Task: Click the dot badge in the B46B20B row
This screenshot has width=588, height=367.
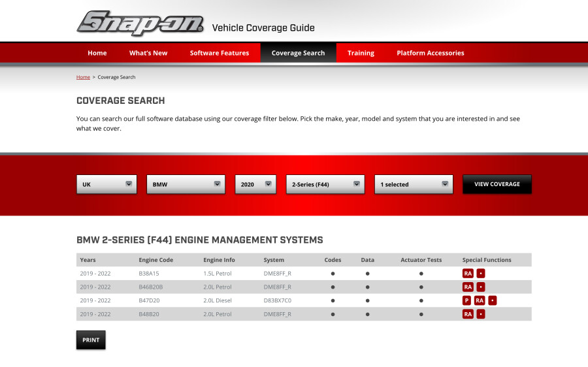Action: (x=481, y=287)
